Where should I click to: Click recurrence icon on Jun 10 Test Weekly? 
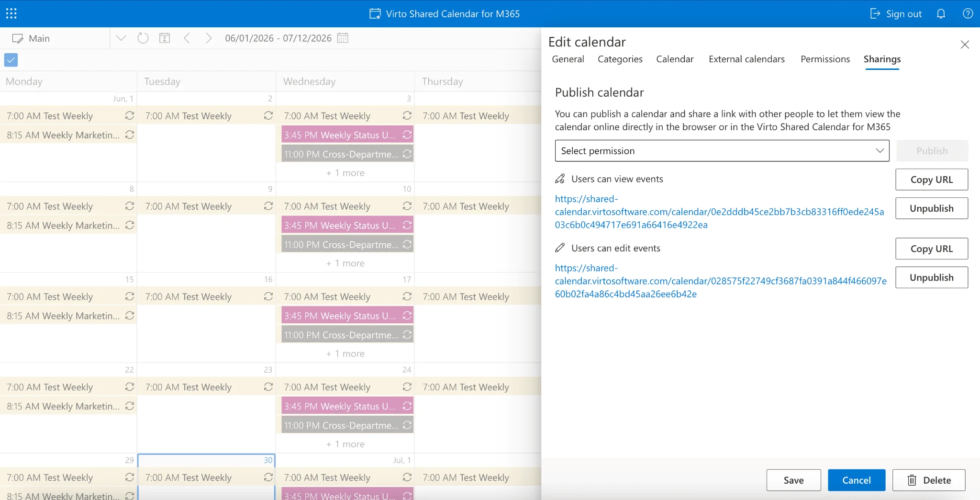(x=407, y=206)
